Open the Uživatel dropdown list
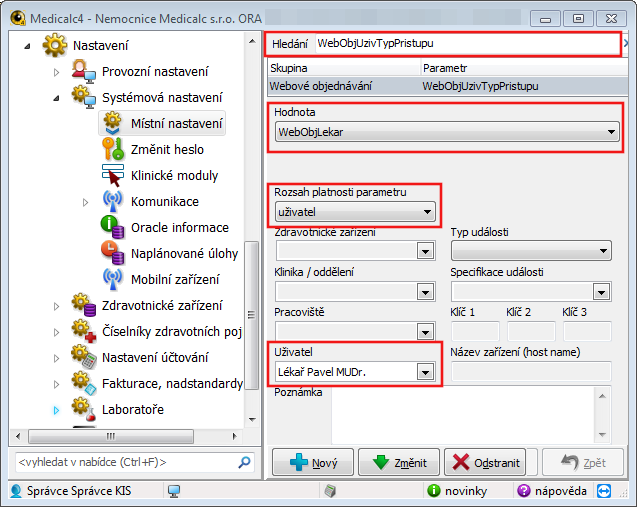The height and width of the screenshot is (507, 637). [425, 372]
